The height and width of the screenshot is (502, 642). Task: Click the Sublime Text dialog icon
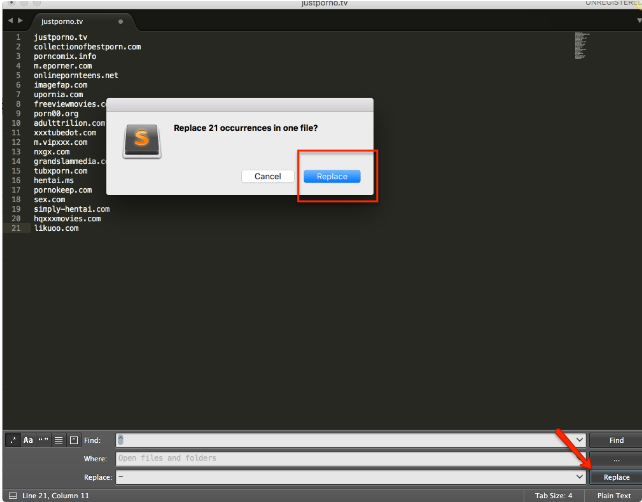(142, 140)
